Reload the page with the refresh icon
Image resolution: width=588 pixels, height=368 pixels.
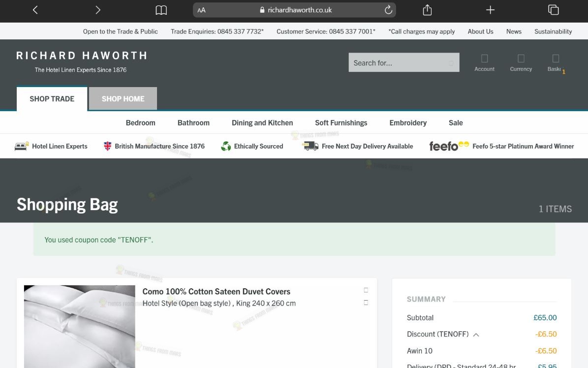389,10
